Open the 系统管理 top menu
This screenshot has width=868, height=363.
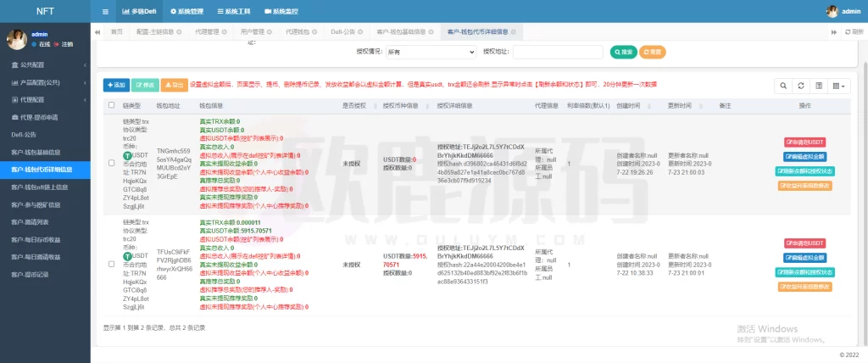click(x=186, y=11)
